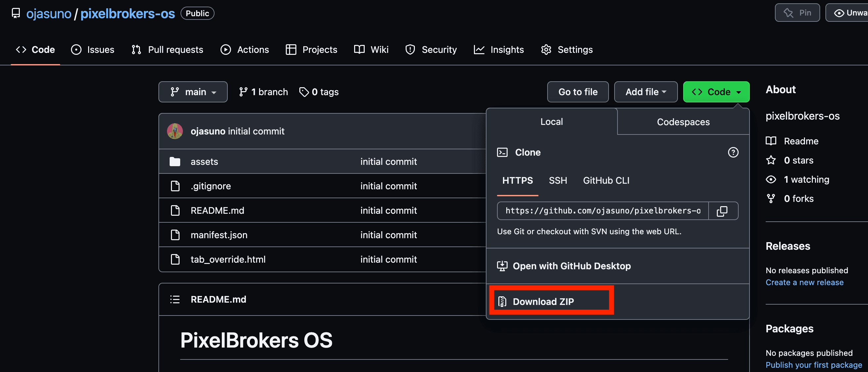Viewport: 868px width, 372px height.
Task: Click the README outline list icon
Action: [175, 300]
